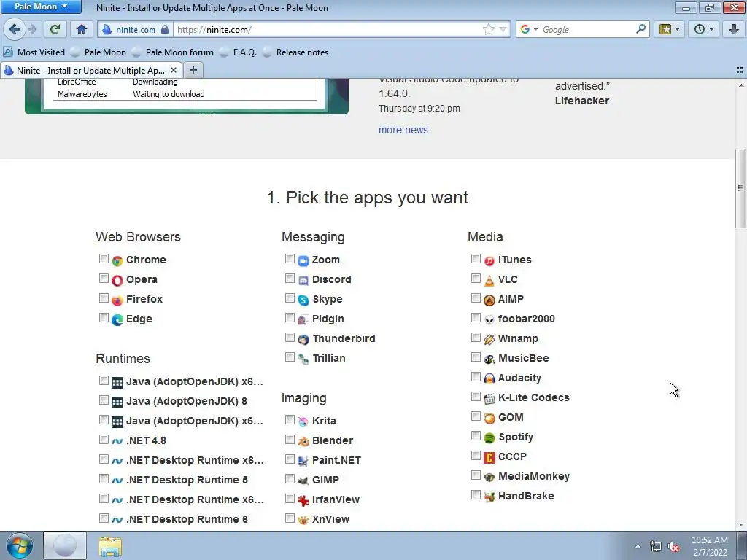Open the history clock dropdown button
The image size is (747, 560).
[x=704, y=29]
